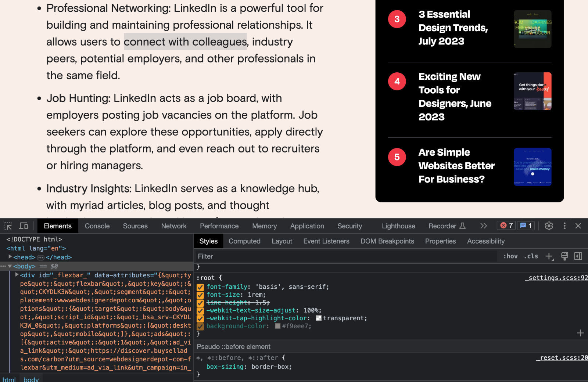Open the DevTools three-dot menu

(x=564, y=226)
